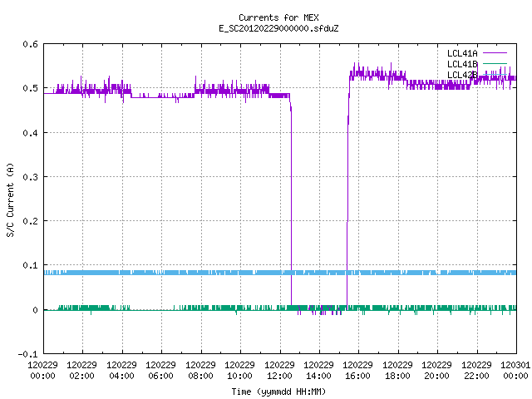The width and height of the screenshot is (532, 399).
Task: Click the purple LCL41A legend line sample
Action: pos(495,53)
